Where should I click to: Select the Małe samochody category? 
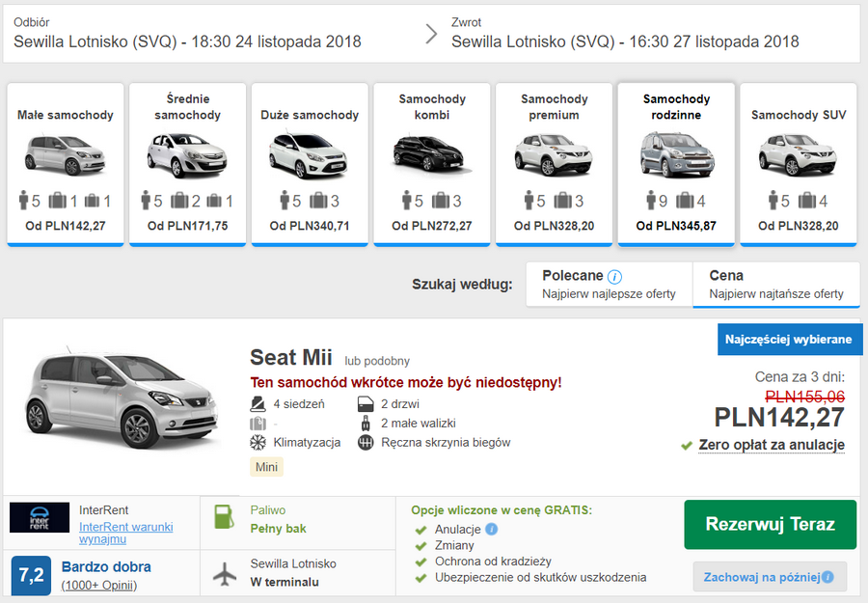[x=66, y=164]
